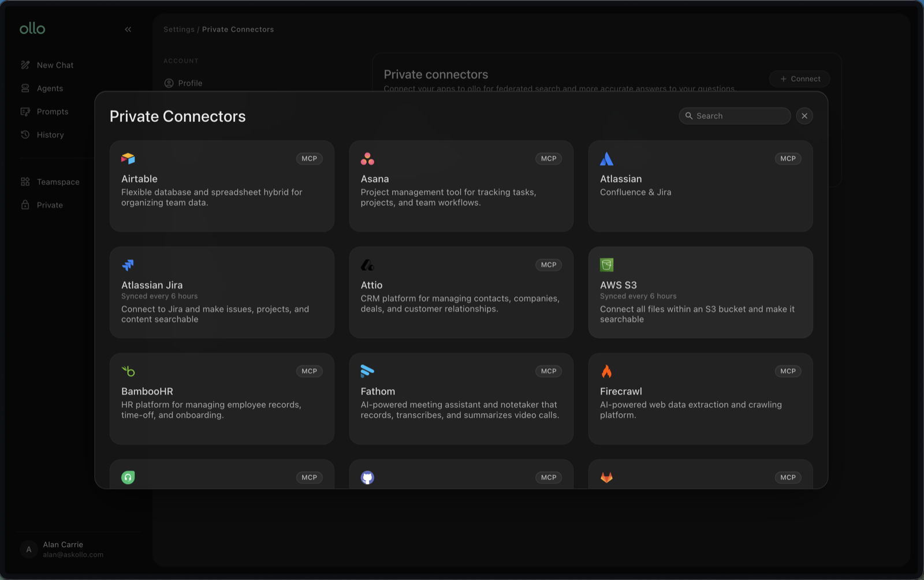This screenshot has width=924, height=580.
Task: Start a New Chat
Action: click(x=47, y=65)
